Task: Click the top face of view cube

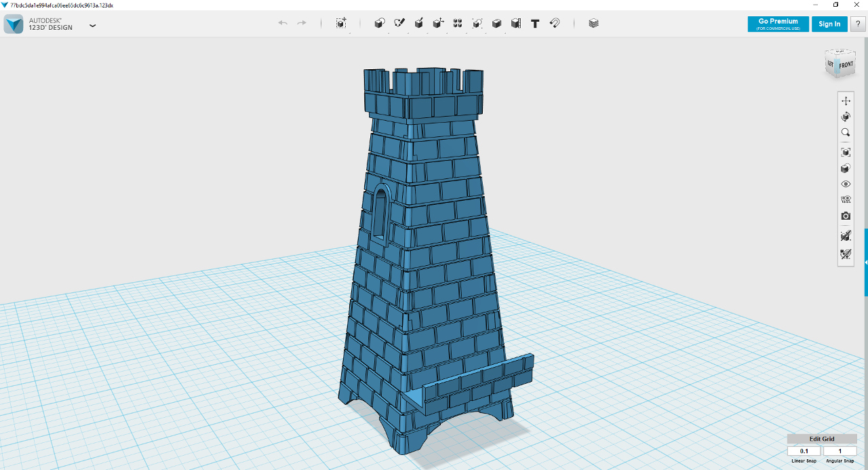Action: coord(840,52)
